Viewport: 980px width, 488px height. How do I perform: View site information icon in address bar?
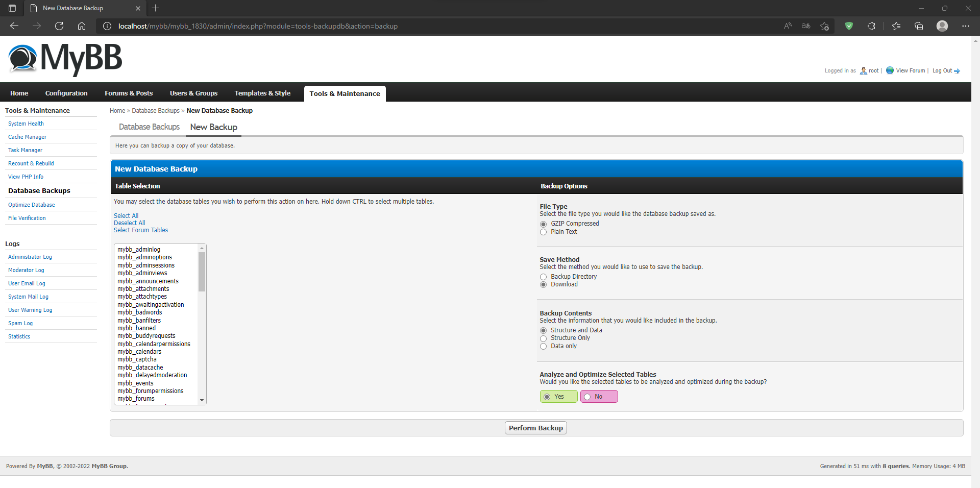pos(107,26)
